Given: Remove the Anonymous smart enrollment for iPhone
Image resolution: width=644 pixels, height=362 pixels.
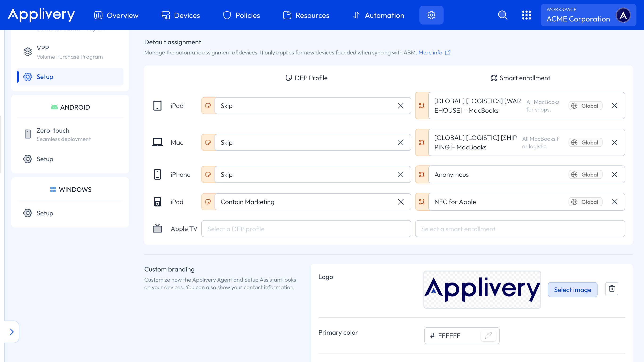Looking at the screenshot, I should pos(615,174).
